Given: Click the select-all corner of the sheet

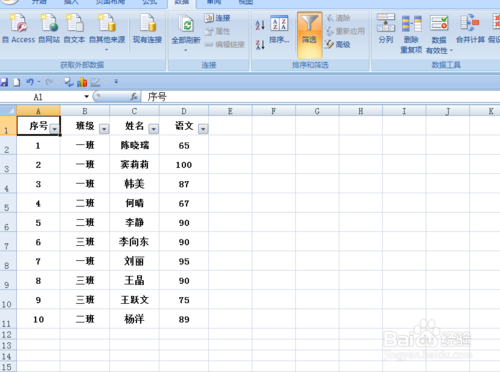Looking at the screenshot, I should pos(8,110).
